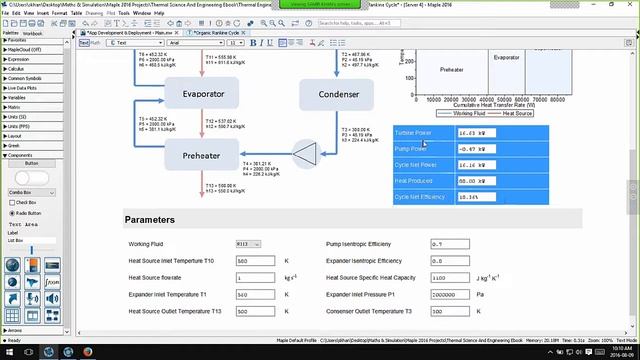
Task: Open the File menu
Action: tap(5, 13)
